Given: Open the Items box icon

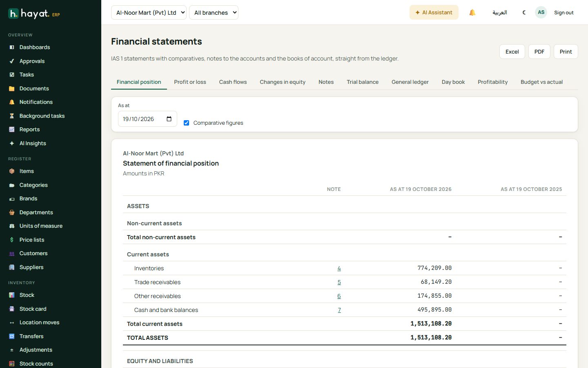Looking at the screenshot, I should [12, 171].
